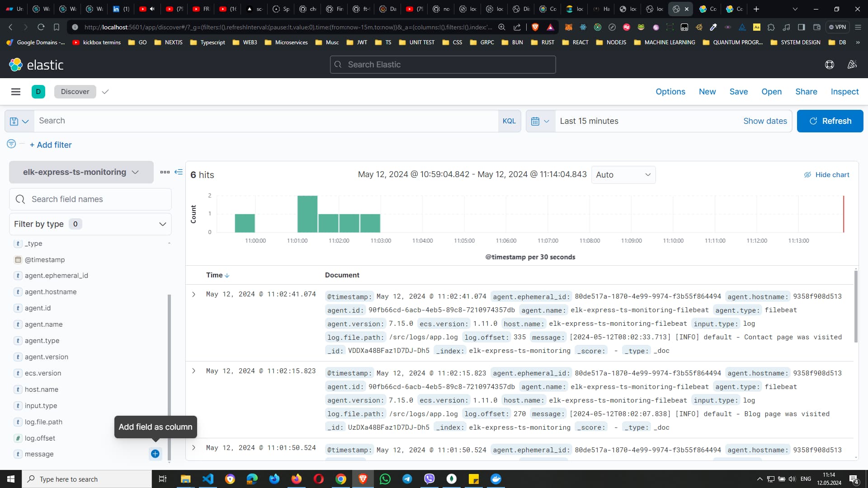The width and height of the screenshot is (868, 488).
Task: Expand the first document row at 11:02:41.074
Action: click(x=193, y=294)
